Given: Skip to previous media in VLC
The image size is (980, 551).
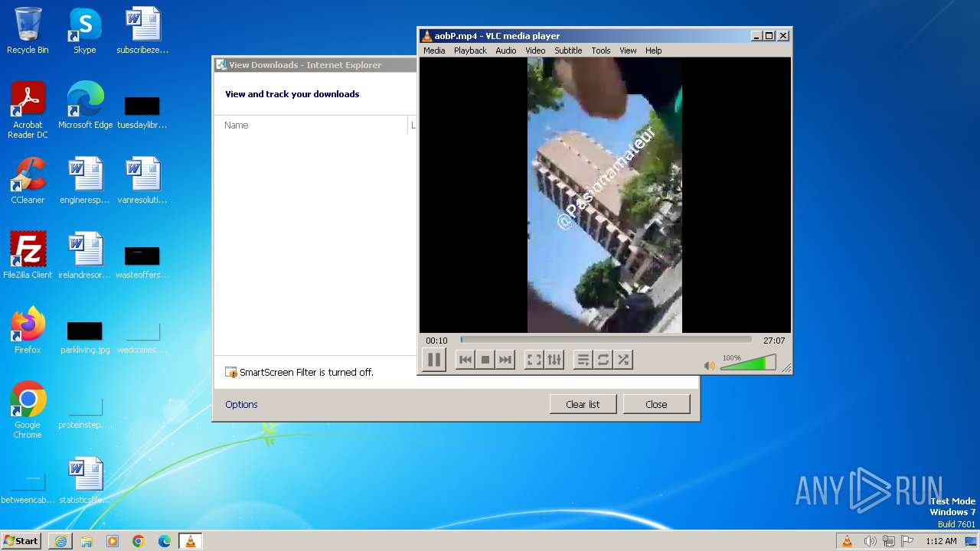Looking at the screenshot, I should click(x=465, y=360).
